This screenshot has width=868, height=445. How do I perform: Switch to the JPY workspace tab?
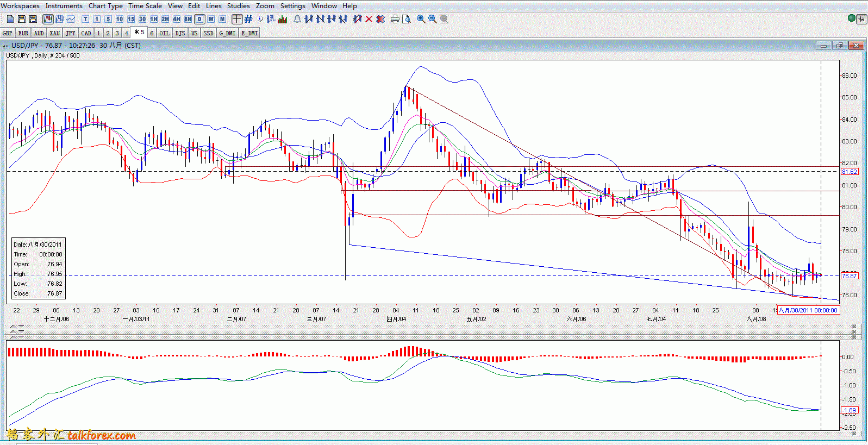click(x=71, y=33)
